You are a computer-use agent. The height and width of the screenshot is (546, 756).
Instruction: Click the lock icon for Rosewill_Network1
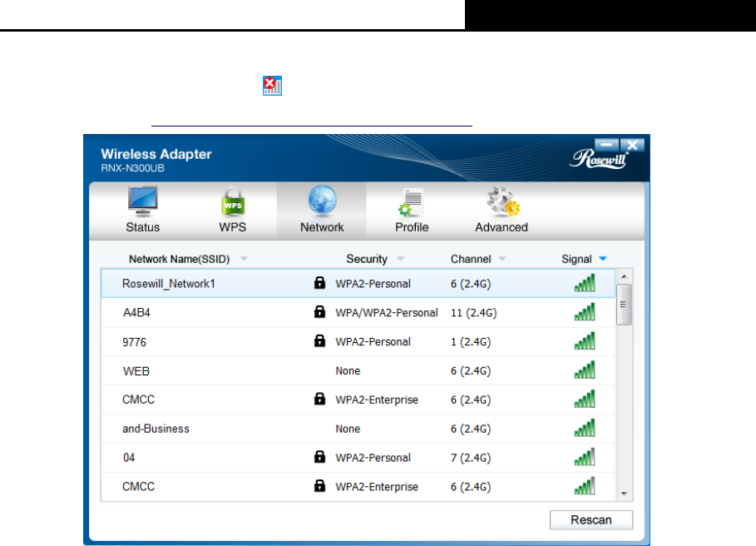pos(319,283)
